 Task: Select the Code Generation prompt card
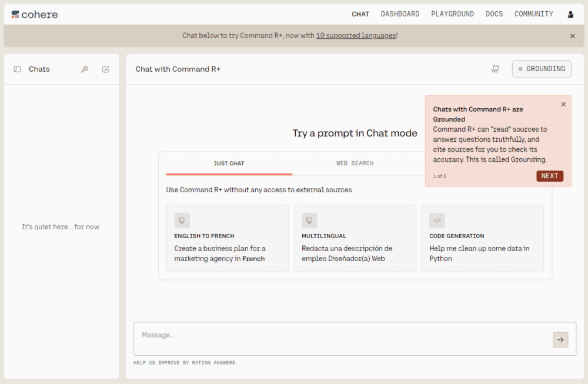tap(482, 238)
